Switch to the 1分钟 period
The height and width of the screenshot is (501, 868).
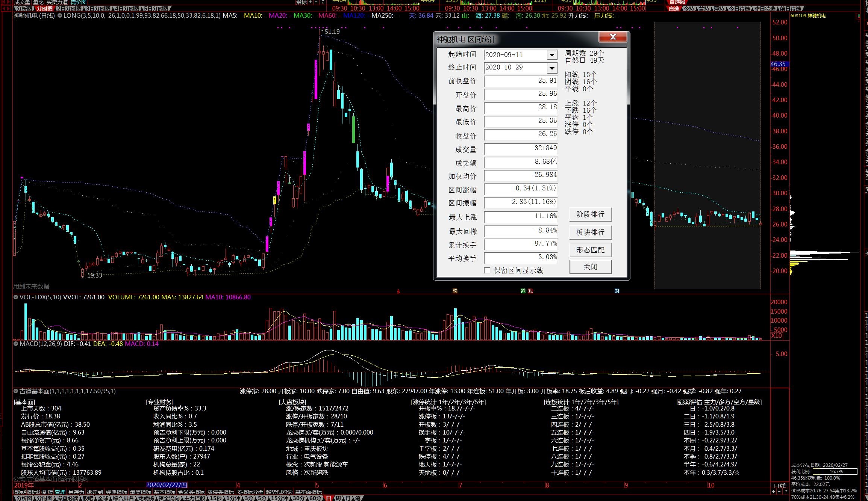coord(233,498)
